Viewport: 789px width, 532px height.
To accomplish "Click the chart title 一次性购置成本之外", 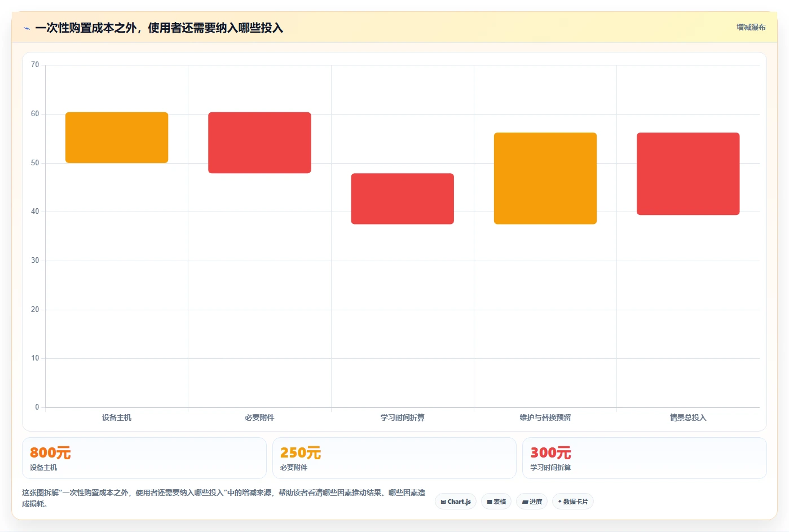I will coord(159,28).
